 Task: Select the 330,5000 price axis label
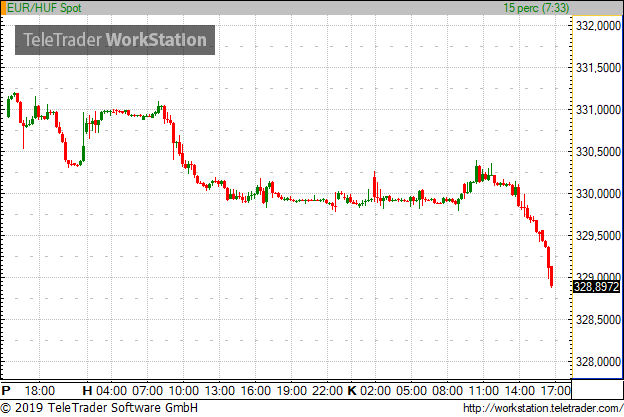(598, 152)
